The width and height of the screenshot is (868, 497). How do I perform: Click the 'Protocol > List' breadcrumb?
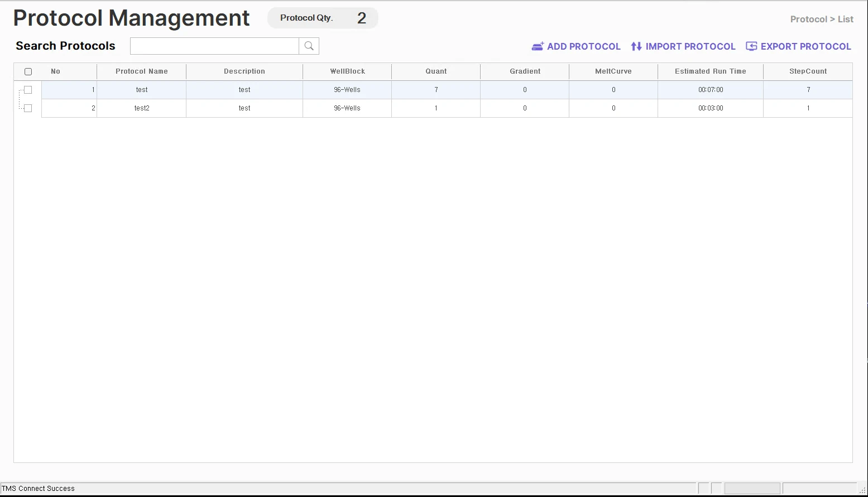pyautogui.click(x=822, y=20)
